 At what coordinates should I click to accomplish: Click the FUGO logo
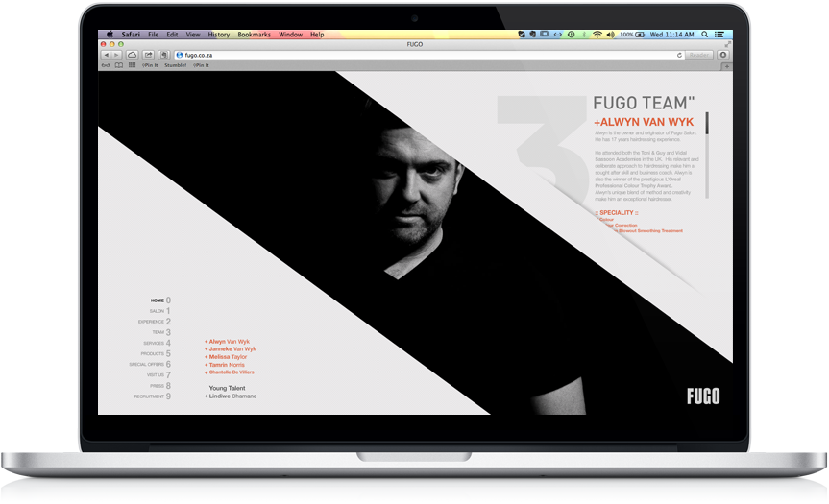pyautogui.click(x=703, y=396)
